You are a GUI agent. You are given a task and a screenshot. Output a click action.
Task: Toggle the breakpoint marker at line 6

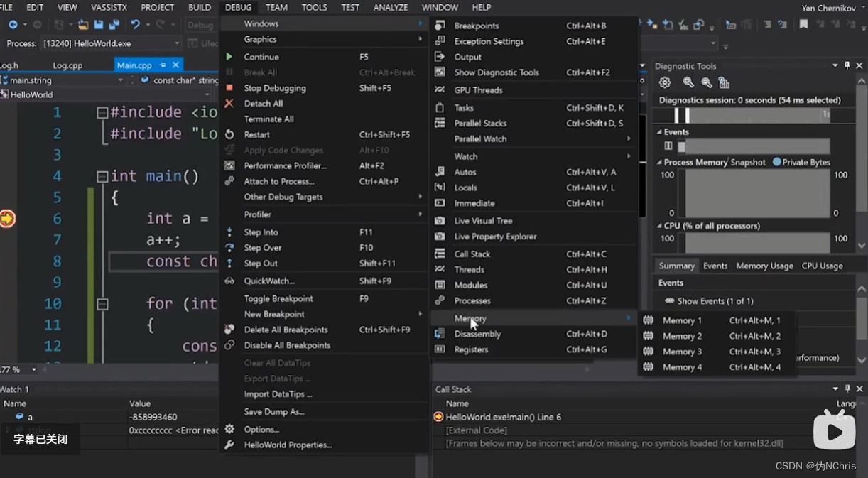click(8, 219)
